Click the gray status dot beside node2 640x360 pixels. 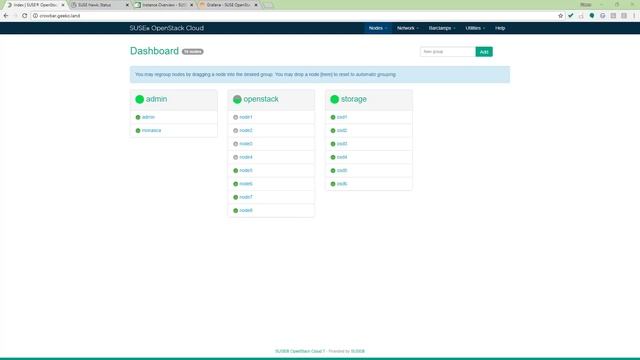[x=236, y=131]
